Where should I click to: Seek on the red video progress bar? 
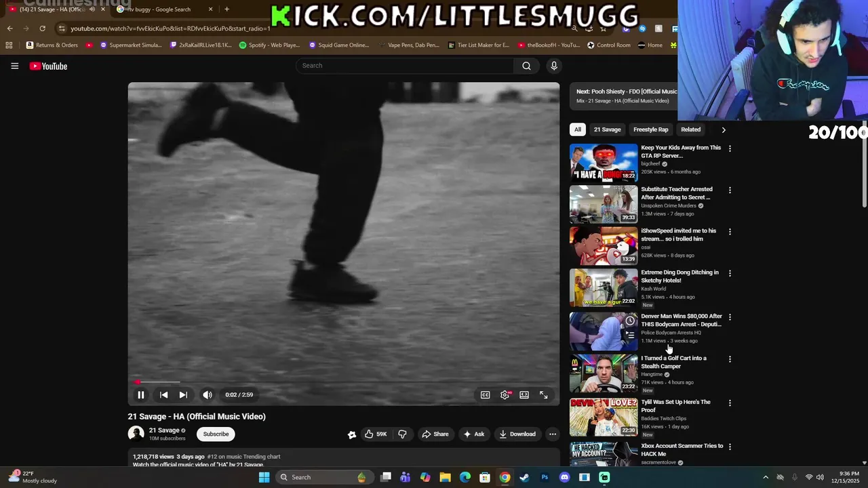tap(344, 382)
